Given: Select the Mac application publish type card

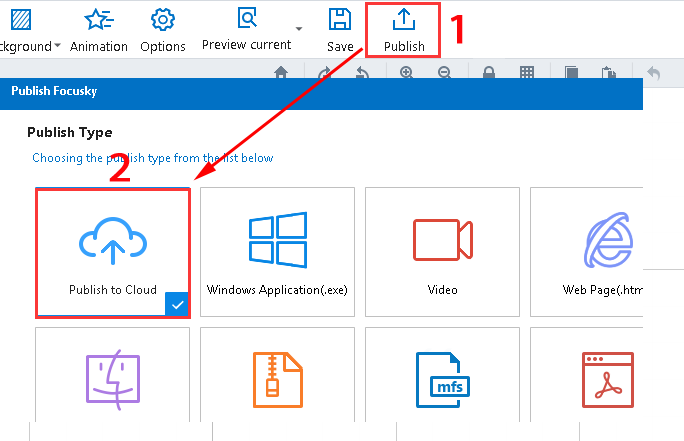Looking at the screenshot, I should pos(113,374).
